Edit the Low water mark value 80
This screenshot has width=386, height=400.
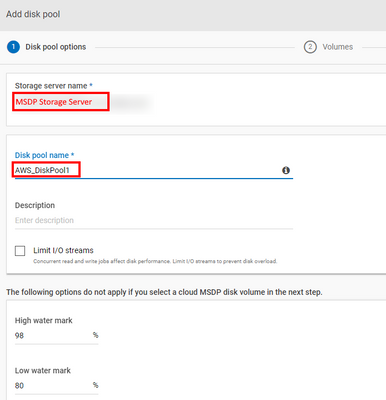pyautogui.click(x=56, y=386)
